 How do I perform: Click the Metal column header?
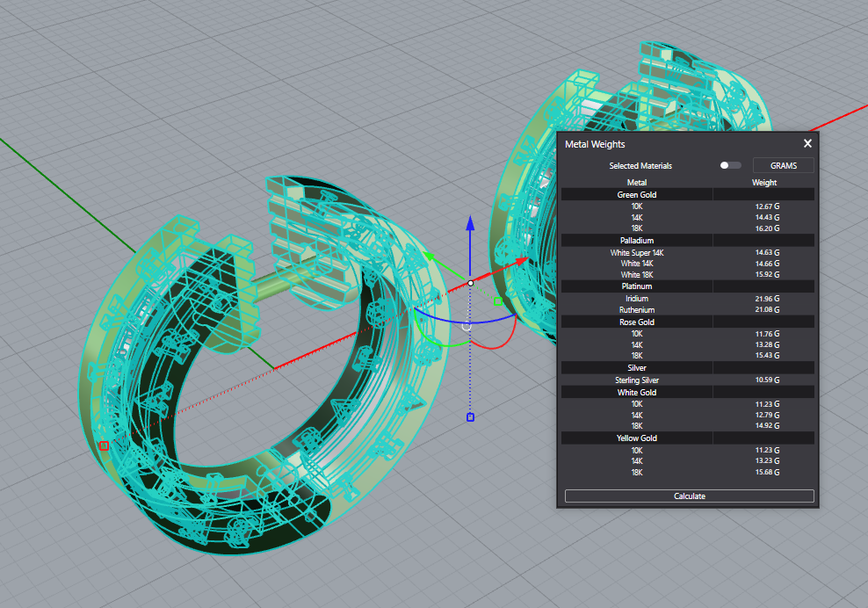(x=636, y=183)
